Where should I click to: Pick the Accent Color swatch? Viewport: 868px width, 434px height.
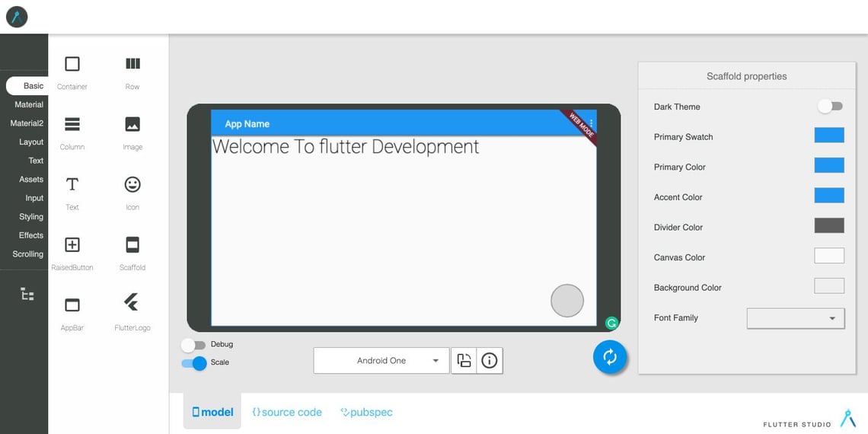829,196
